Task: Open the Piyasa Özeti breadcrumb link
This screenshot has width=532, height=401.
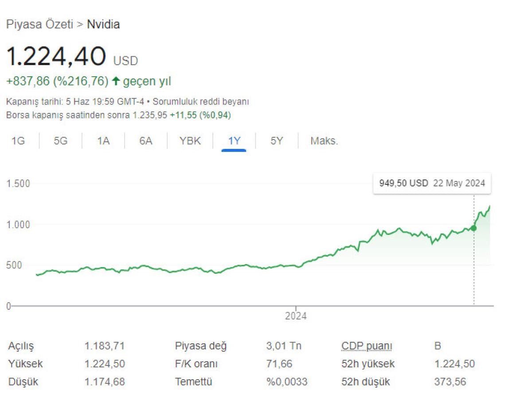Action: (39, 24)
